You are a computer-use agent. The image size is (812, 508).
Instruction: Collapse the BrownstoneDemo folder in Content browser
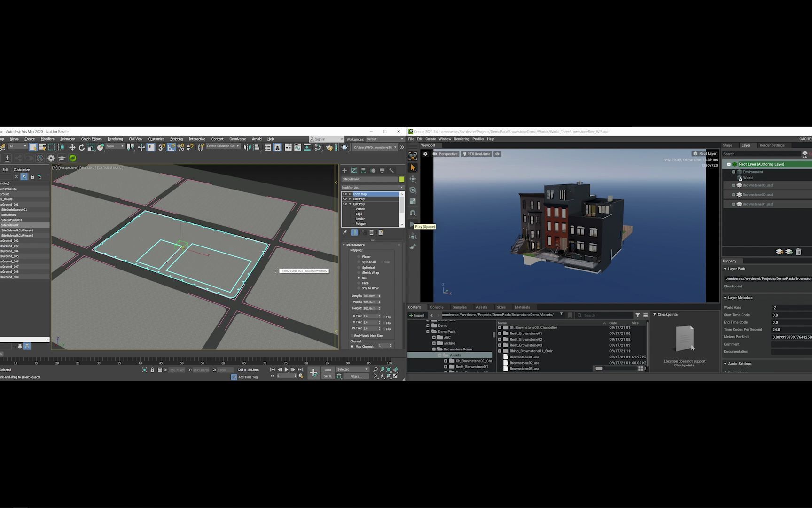pos(435,349)
